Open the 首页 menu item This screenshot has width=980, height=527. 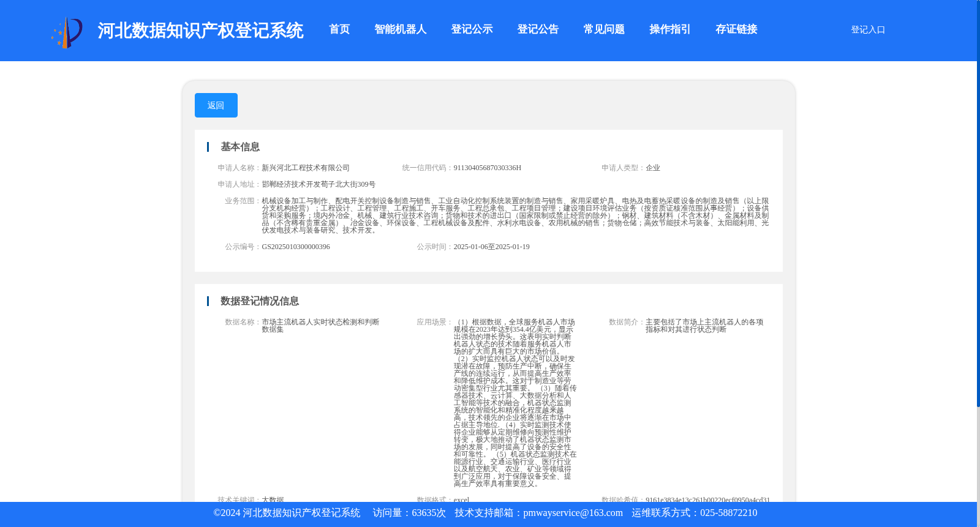(339, 29)
